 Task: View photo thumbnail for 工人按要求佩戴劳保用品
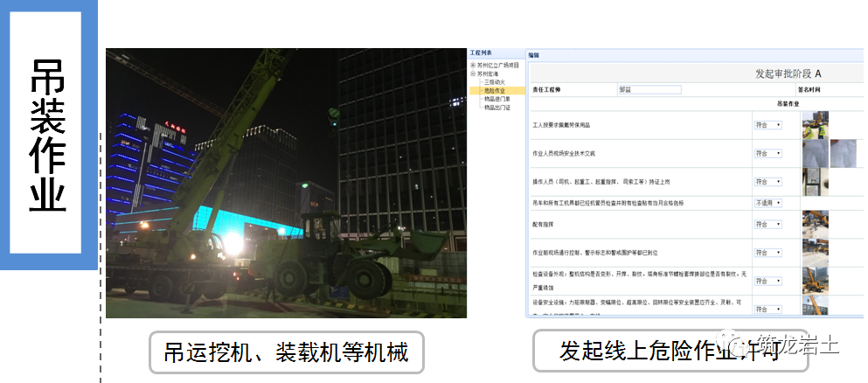point(816,125)
